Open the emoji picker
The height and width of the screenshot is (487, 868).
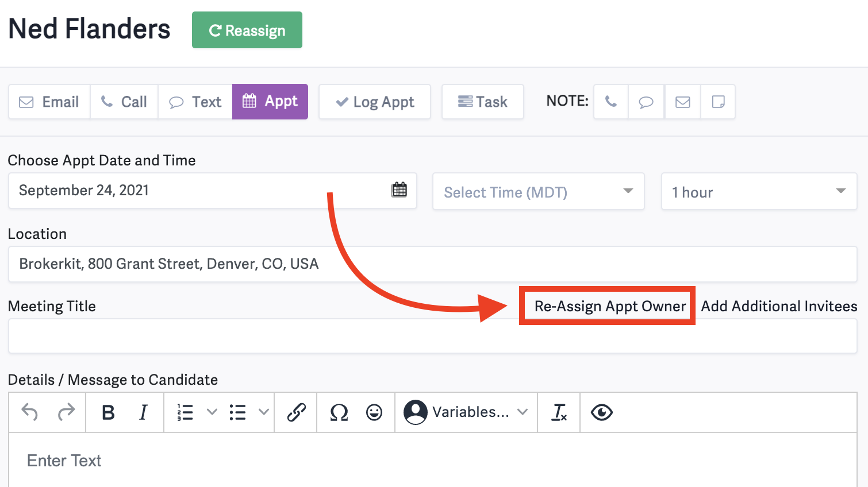(374, 412)
